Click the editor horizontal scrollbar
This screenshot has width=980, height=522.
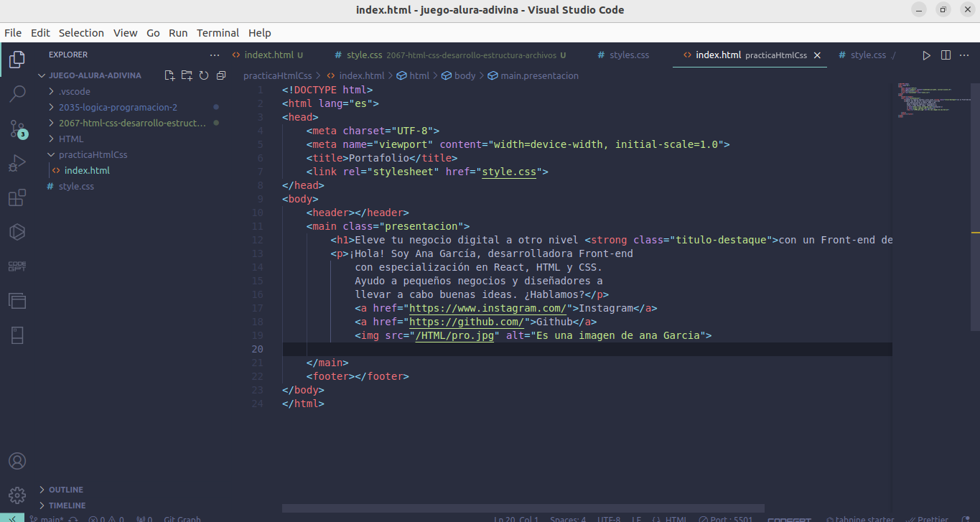(x=523, y=508)
